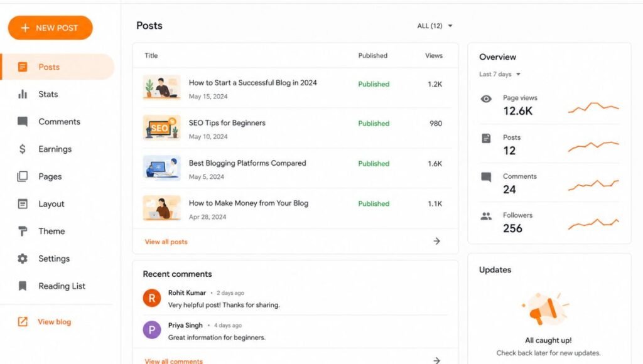Open post Best Blogging Platforms Compared
Viewport: 643px width, 364px height.
pos(247,163)
